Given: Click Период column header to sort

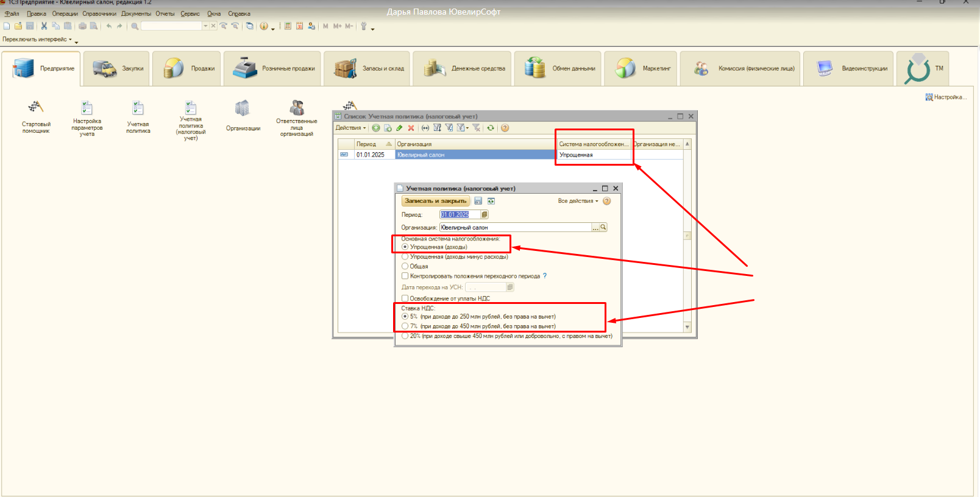Looking at the screenshot, I should [374, 144].
